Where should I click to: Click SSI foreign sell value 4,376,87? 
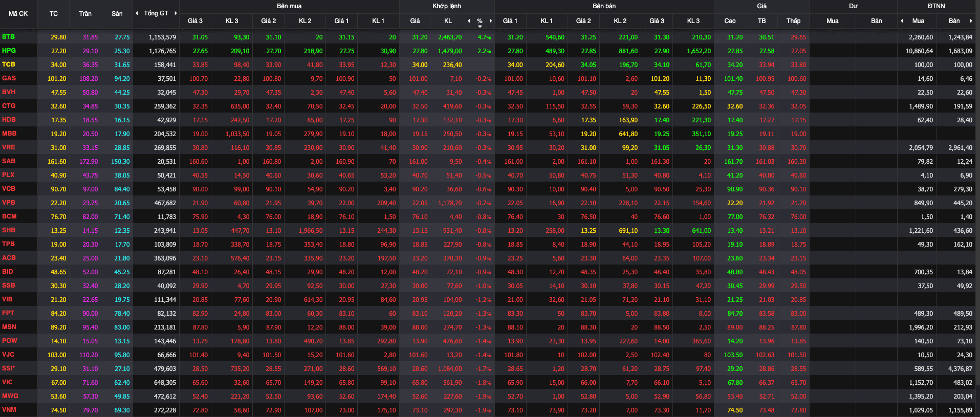[960, 369]
